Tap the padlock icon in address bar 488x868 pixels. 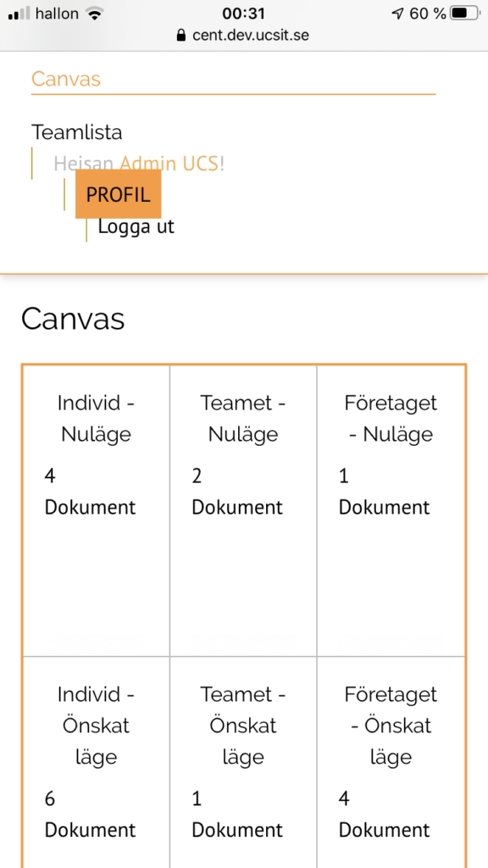point(181,36)
